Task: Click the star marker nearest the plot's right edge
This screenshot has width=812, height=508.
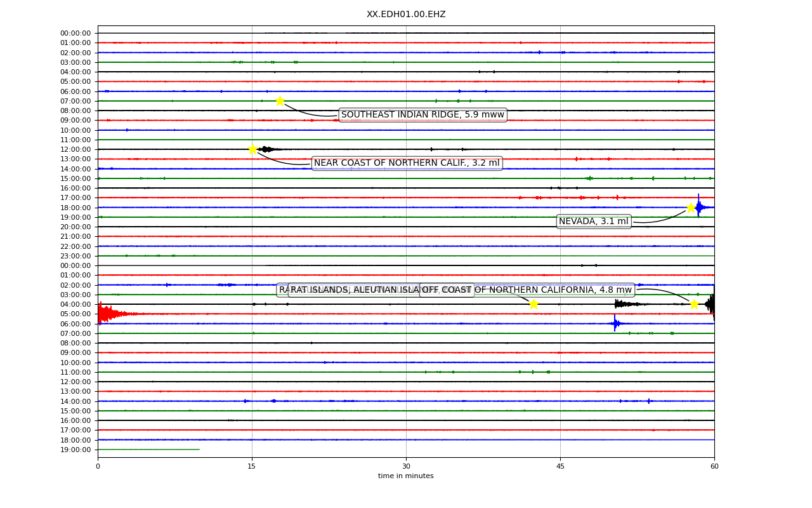Action: 694,304
